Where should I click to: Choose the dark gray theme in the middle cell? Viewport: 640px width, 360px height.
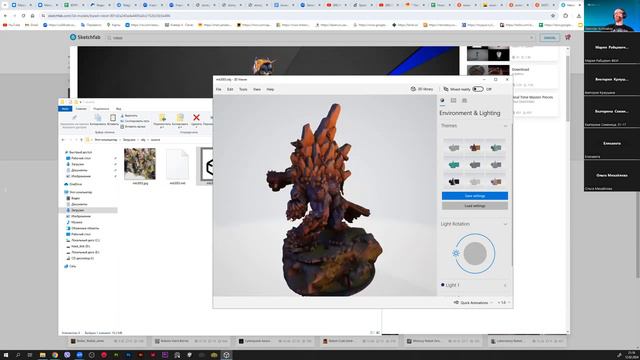tap(475, 165)
